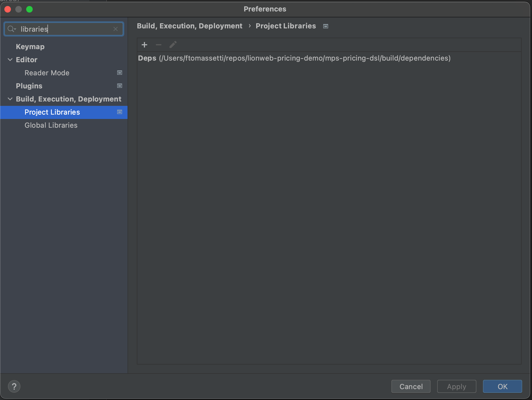Collapse Build, Execution, Deployment section
The image size is (532, 400).
pyautogui.click(x=10, y=99)
